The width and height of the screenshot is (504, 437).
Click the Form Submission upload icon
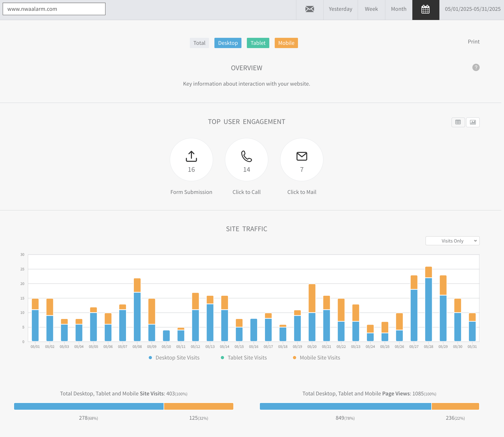pos(191,156)
